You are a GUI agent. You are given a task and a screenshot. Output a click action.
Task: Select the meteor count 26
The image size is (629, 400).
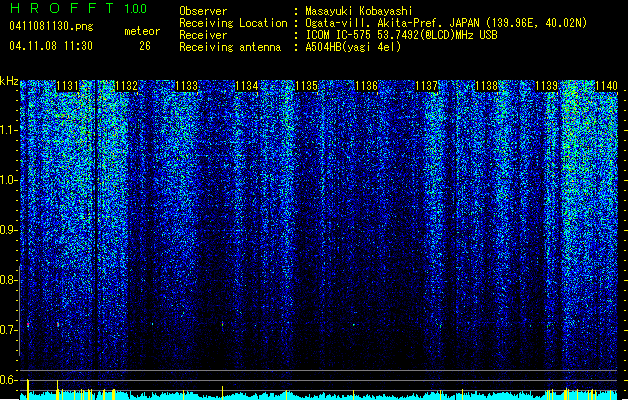(x=145, y=46)
